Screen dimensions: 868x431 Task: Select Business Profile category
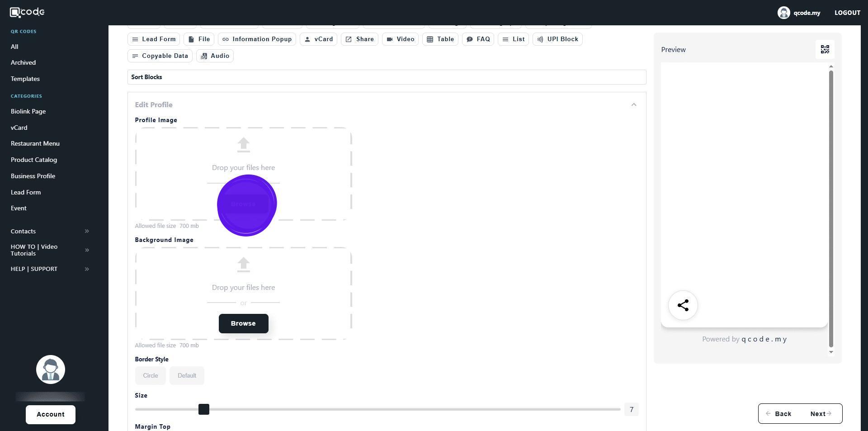tap(33, 176)
